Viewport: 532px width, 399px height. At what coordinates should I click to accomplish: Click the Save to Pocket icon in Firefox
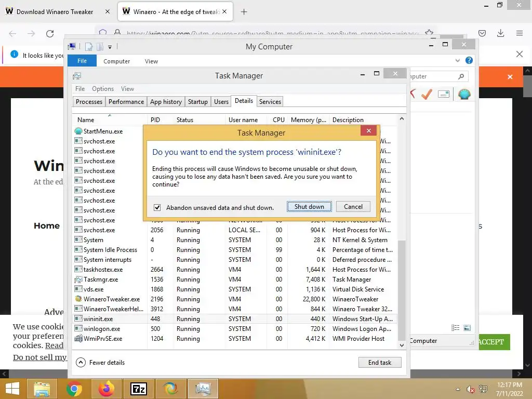pos(482,33)
